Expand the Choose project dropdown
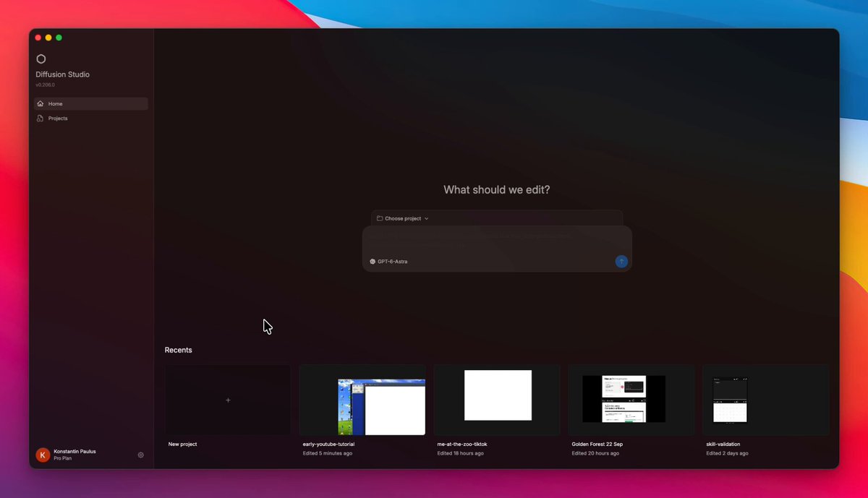The width and height of the screenshot is (868, 498). (403, 218)
